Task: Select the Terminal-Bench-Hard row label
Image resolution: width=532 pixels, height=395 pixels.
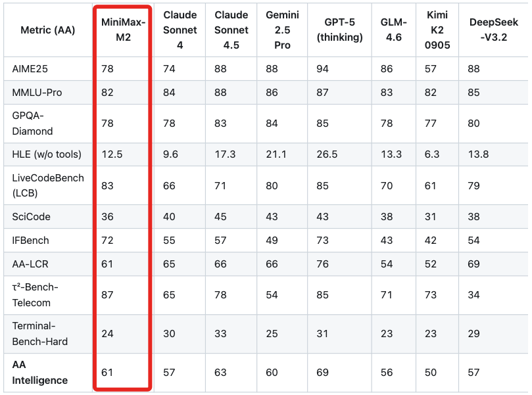Action: point(40,334)
